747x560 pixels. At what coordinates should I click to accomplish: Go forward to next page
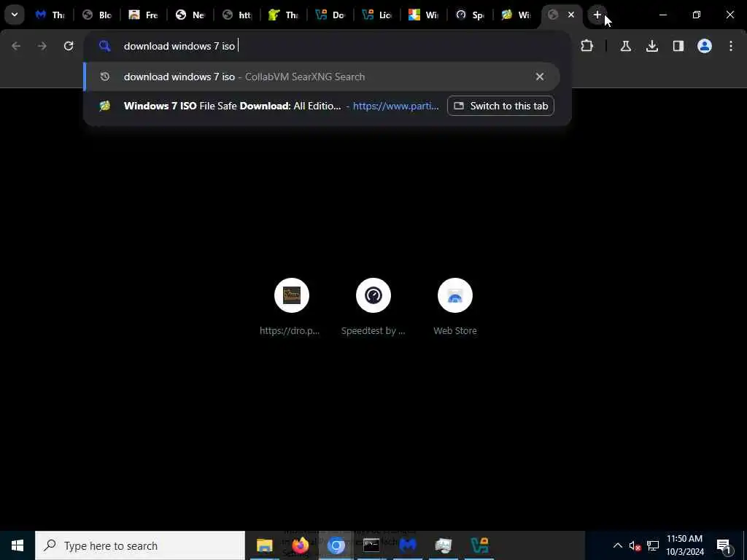pos(42,46)
